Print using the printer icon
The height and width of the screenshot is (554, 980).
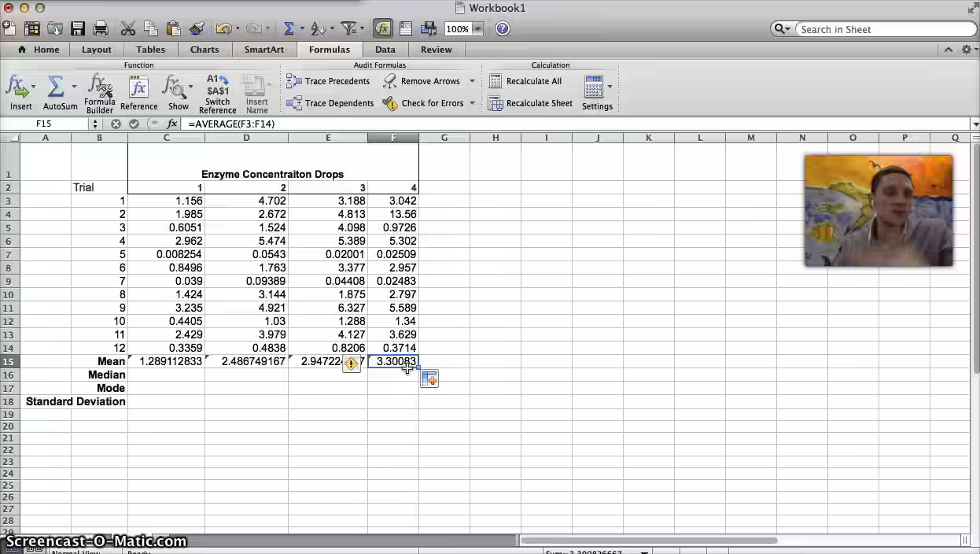coord(101,29)
